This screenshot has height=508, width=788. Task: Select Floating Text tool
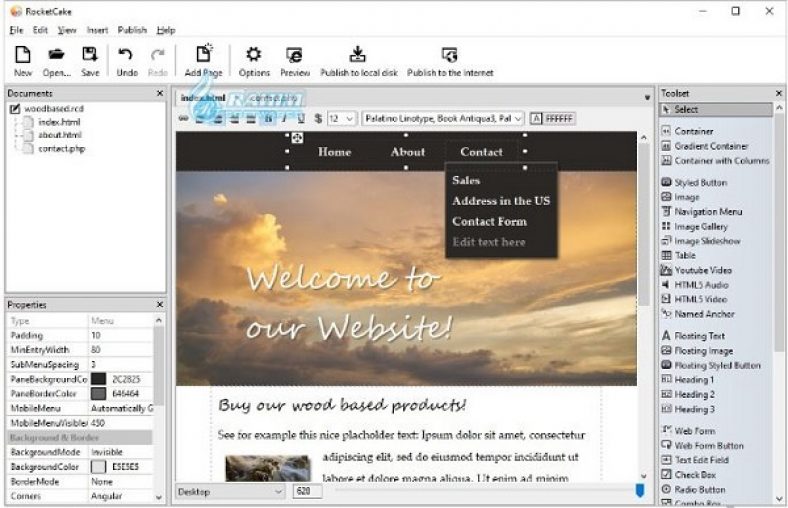tap(694, 336)
